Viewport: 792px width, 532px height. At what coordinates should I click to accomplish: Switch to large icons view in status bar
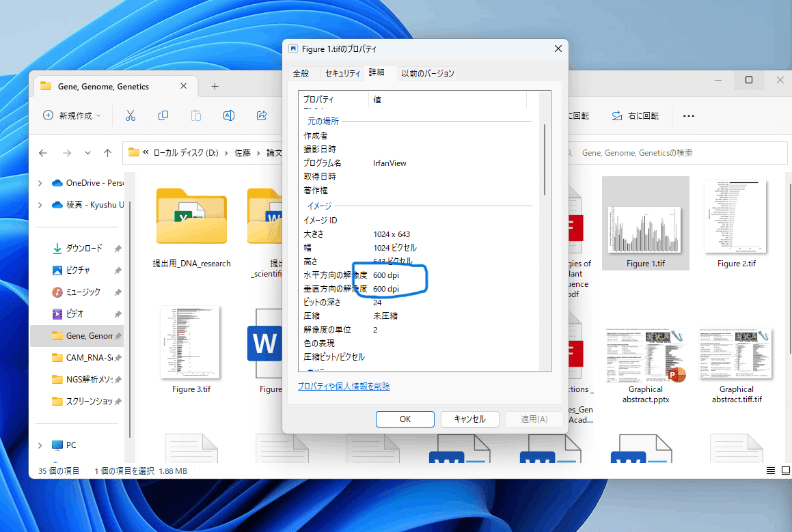pos(785,471)
